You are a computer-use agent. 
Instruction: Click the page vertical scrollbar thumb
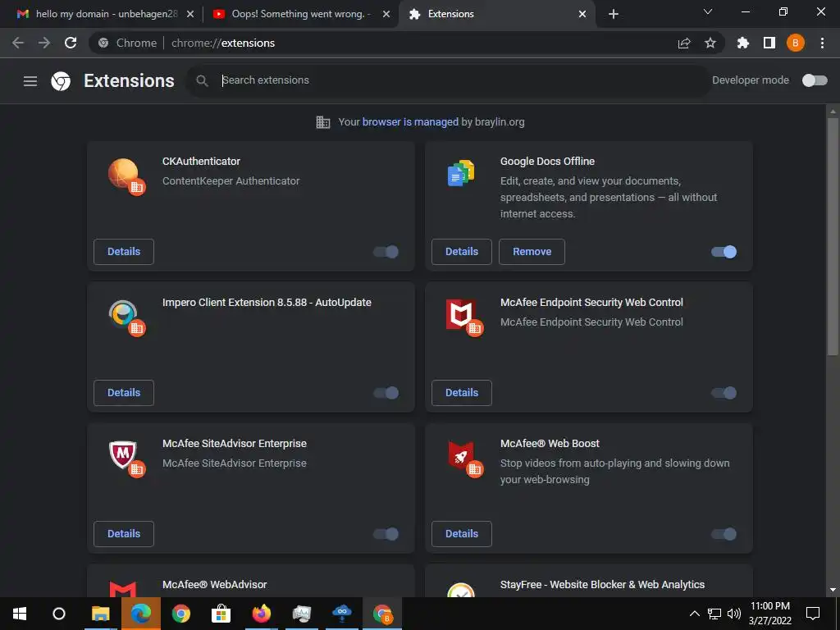click(833, 235)
